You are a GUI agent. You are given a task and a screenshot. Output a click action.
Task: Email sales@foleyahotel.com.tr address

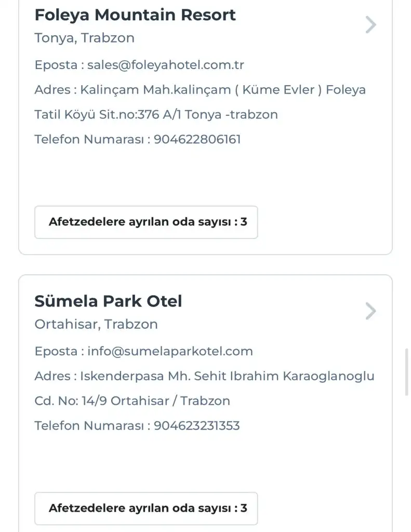165,65
